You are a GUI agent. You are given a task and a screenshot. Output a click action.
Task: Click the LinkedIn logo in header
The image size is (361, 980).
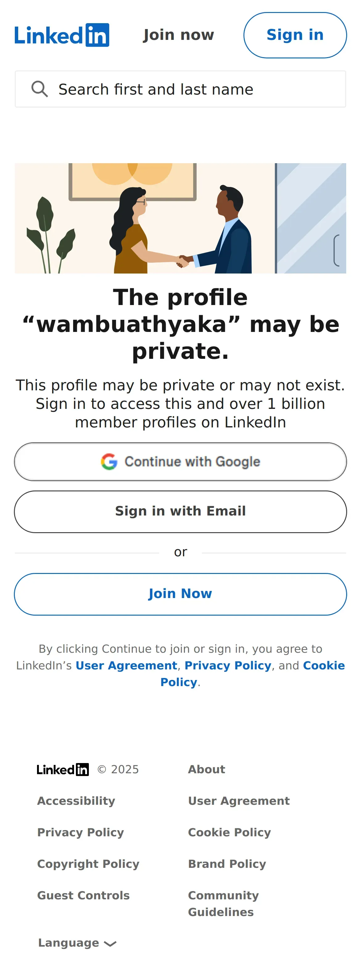pos(62,35)
